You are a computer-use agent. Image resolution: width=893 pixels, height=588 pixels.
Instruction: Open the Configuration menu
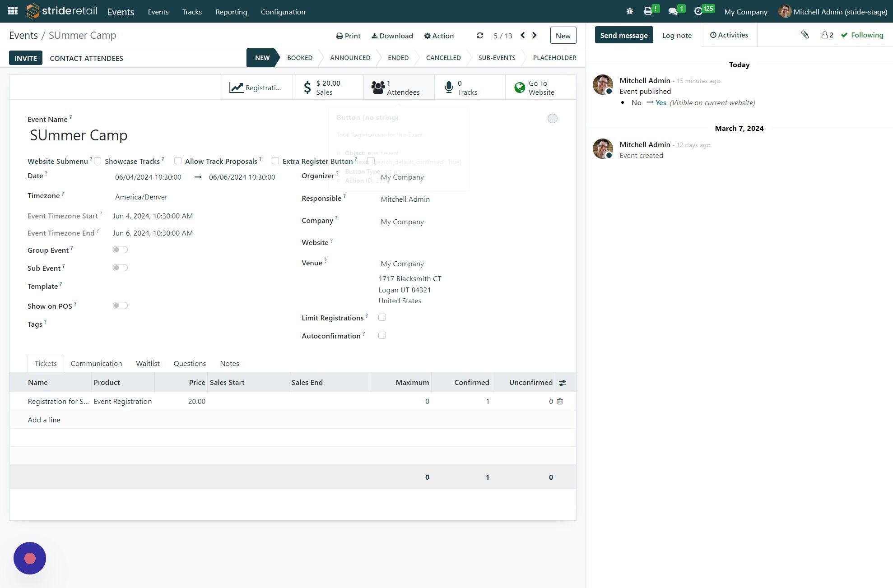click(283, 12)
